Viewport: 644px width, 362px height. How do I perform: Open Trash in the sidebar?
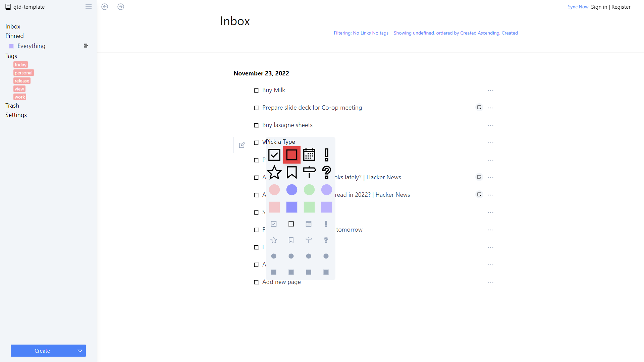click(12, 106)
